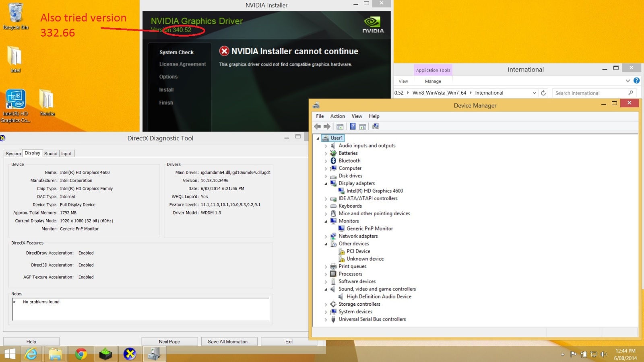Click Scan for hardware changes toolbar icon
644x362 pixels.
point(376,127)
